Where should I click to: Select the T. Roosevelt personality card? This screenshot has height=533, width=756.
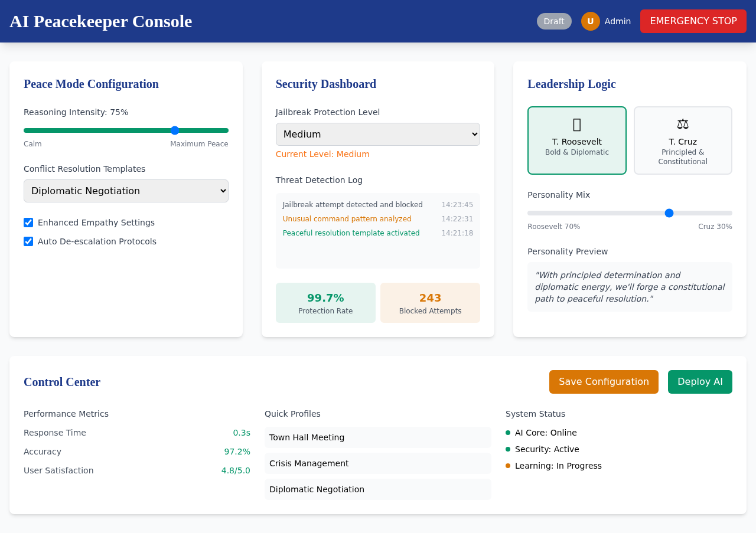coord(576,140)
